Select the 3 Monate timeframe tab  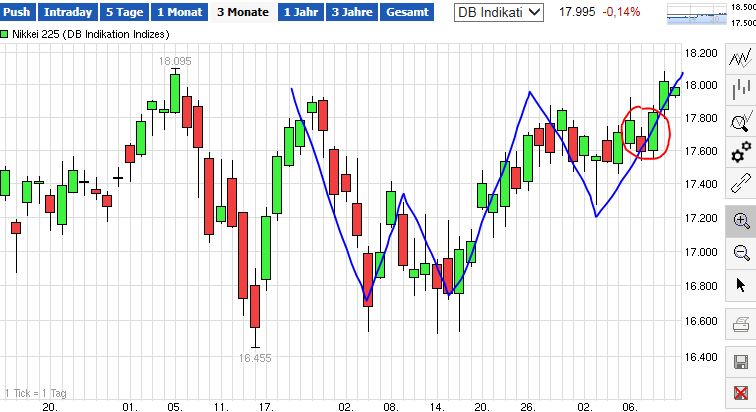point(243,12)
